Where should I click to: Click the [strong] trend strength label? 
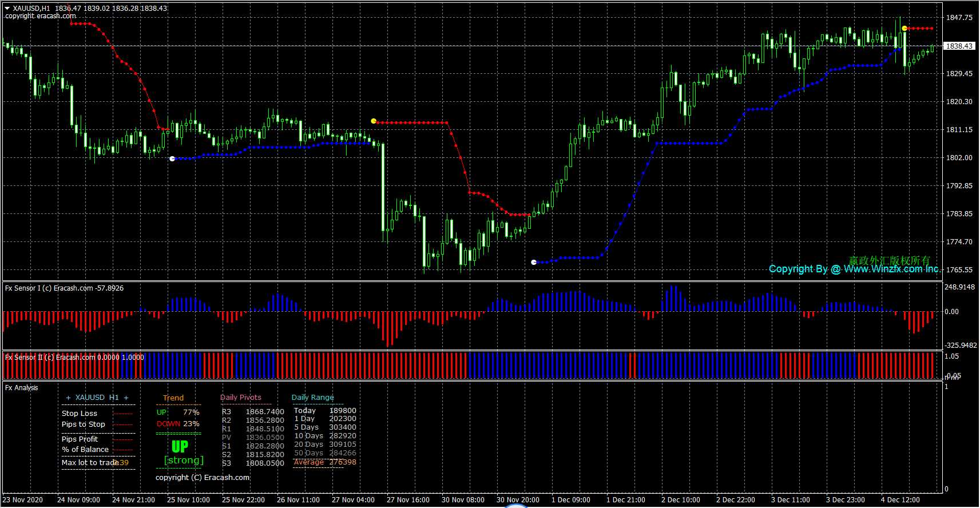point(184,460)
